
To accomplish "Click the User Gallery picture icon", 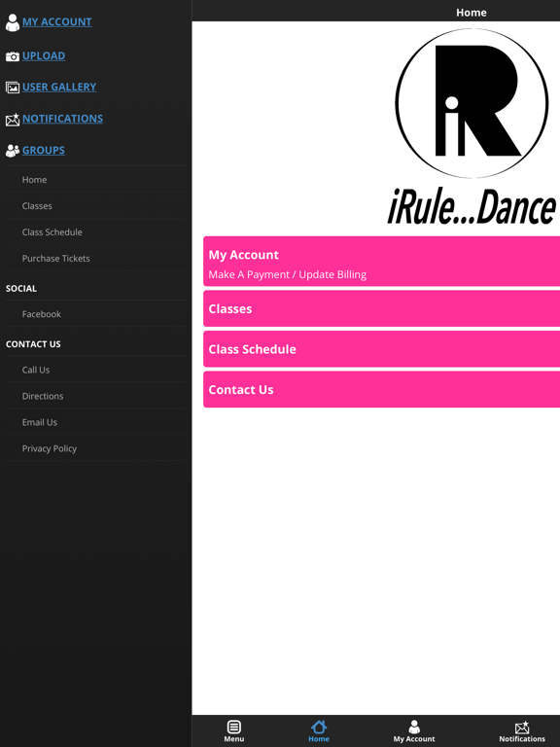I will click(13, 88).
